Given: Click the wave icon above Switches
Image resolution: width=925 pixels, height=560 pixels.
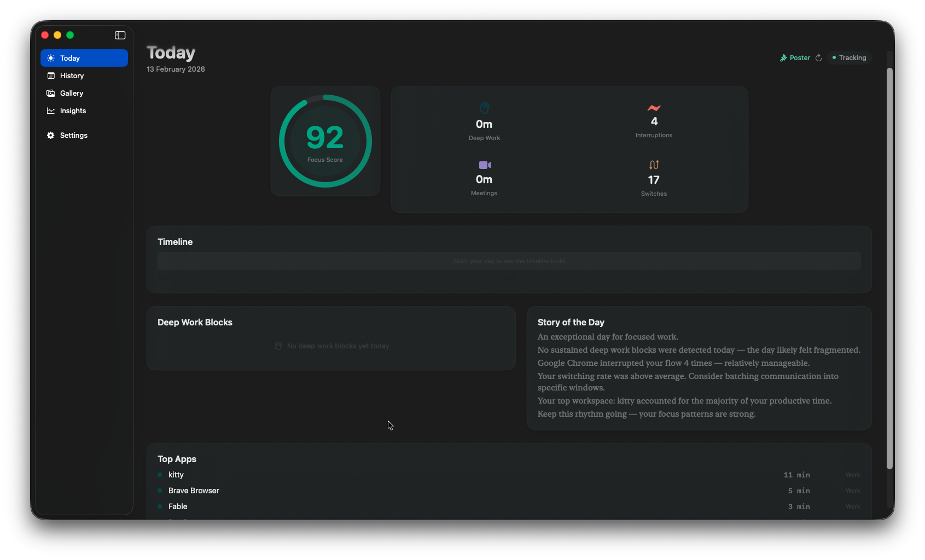Looking at the screenshot, I should (x=653, y=165).
